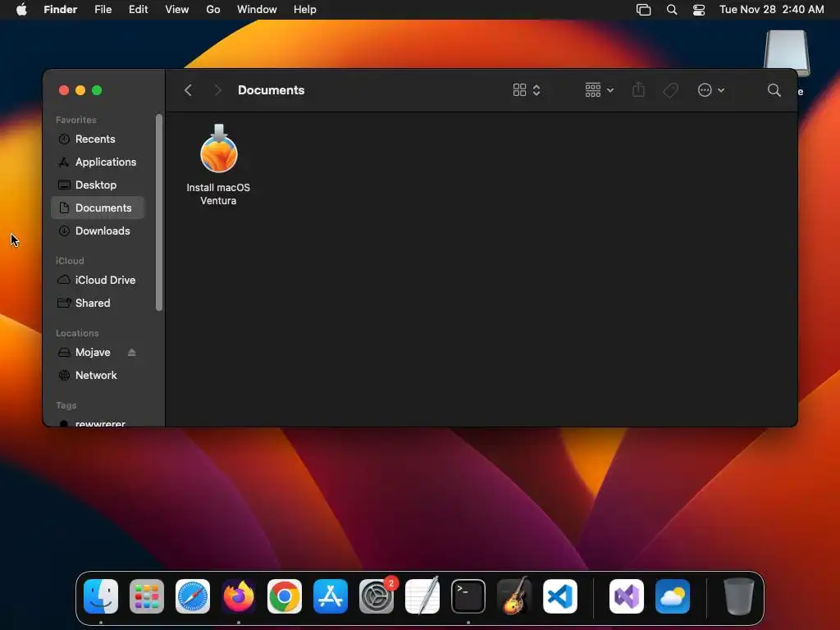Open iCloud Drive in the sidebar
The width and height of the screenshot is (840, 630).
click(x=98, y=281)
